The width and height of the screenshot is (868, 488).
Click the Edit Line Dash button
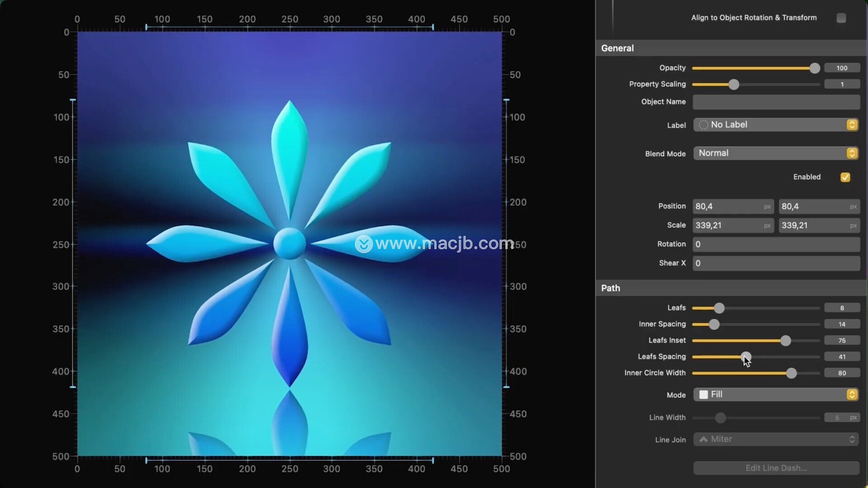point(776,468)
